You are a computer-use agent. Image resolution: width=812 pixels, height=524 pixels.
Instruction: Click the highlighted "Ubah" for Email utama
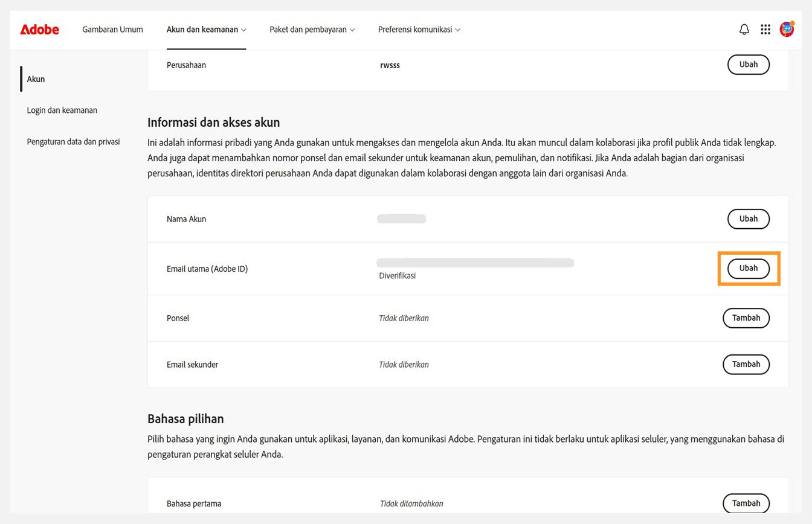tap(748, 268)
